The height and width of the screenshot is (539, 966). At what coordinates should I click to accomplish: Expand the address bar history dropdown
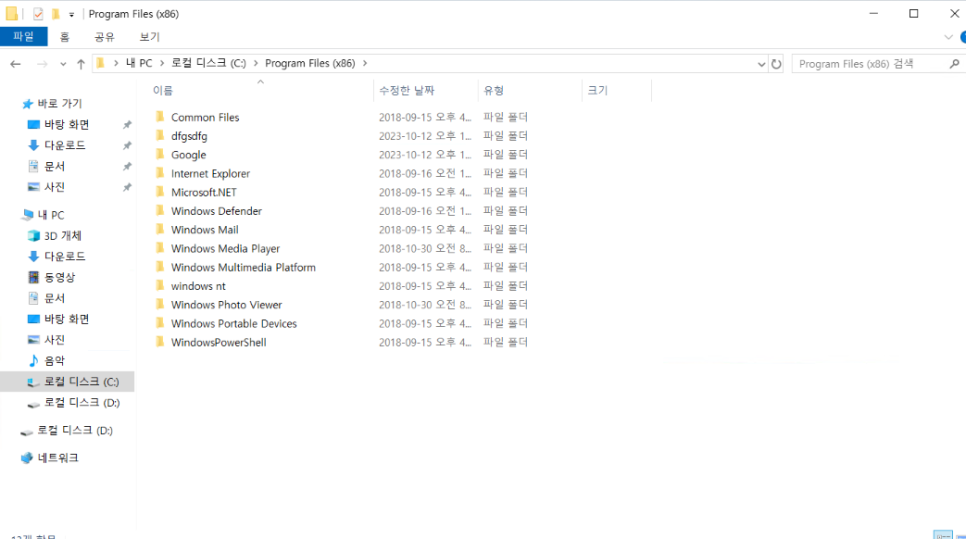pyautogui.click(x=762, y=63)
